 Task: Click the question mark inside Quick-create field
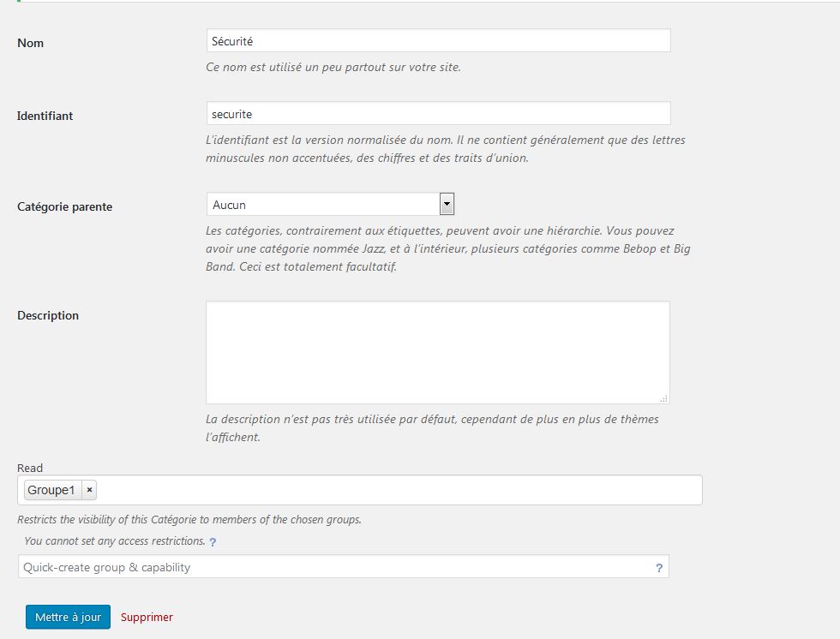pos(659,567)
